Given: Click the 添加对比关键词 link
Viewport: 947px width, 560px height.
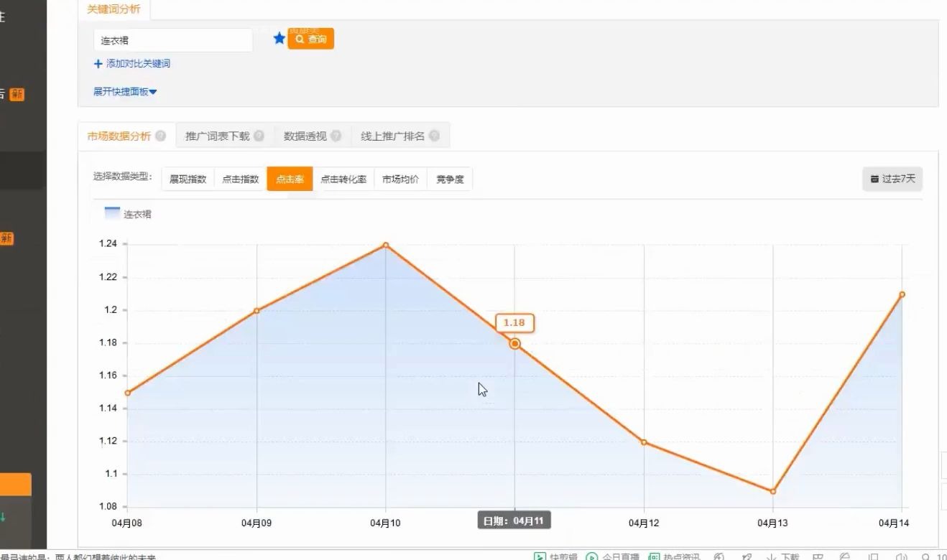Looking at the screenshot, I should point(132,63).
